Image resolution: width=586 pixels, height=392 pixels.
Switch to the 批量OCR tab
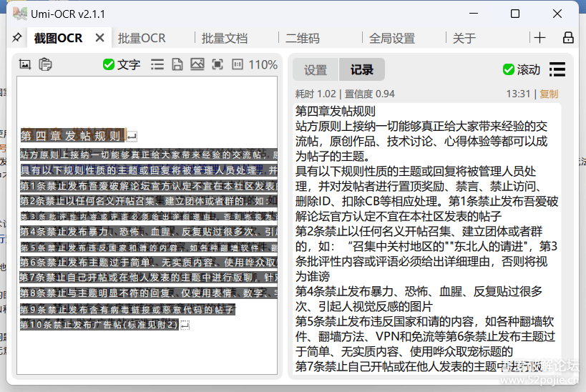point(142,39)
